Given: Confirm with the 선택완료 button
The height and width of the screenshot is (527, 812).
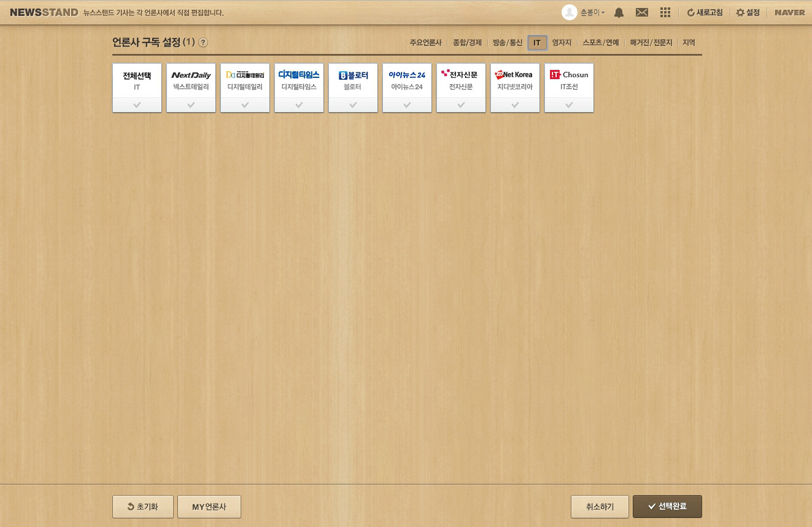Looking at the screenshot, I should [x=667, y=507].
